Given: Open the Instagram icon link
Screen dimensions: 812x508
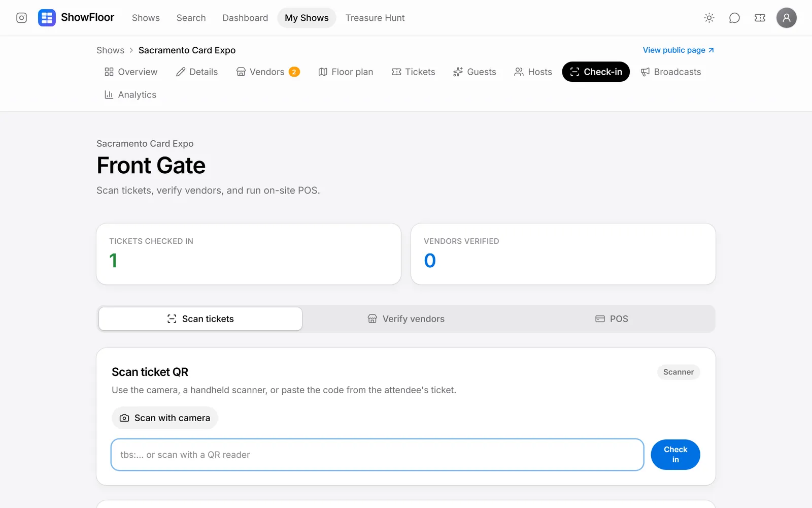Looking at the screenshot, I should pyautogui.click(x=21, y=18).
